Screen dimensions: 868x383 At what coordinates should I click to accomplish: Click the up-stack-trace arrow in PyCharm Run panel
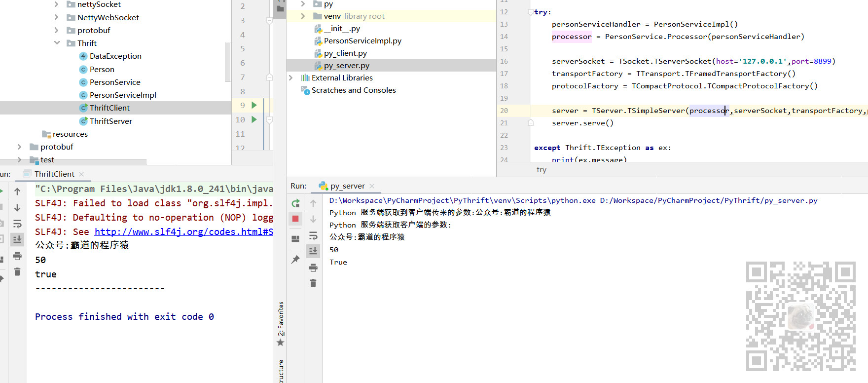coord(313,203)
